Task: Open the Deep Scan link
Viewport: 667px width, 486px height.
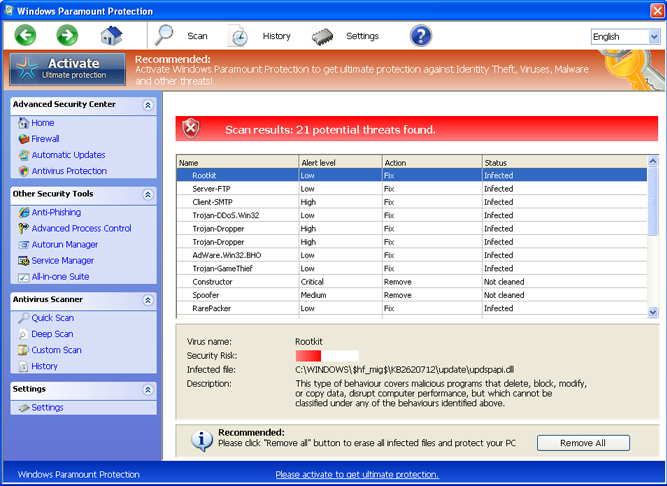Action: click(x=52, y=334)
